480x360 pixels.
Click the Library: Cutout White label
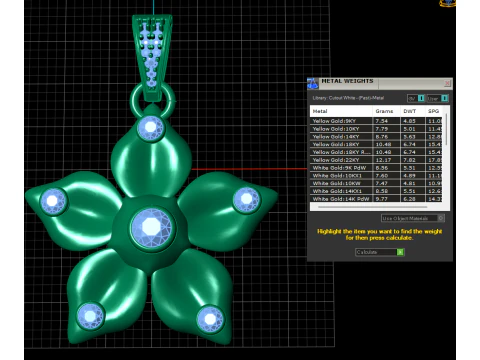click(x=348, y=98)
